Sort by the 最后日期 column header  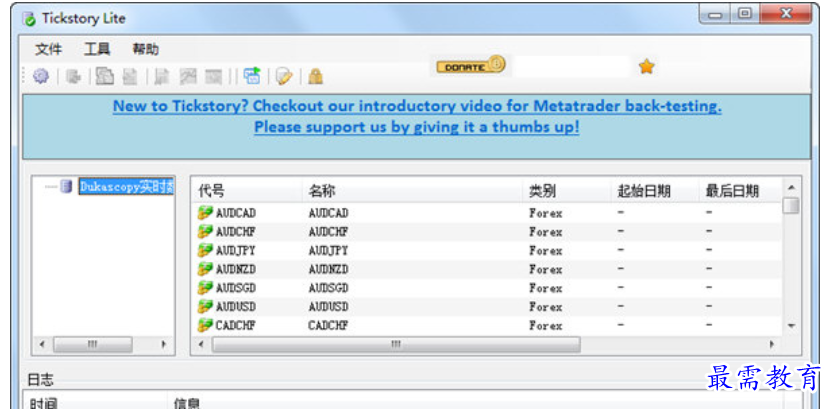pyautogui.click(x=740, y=191)
